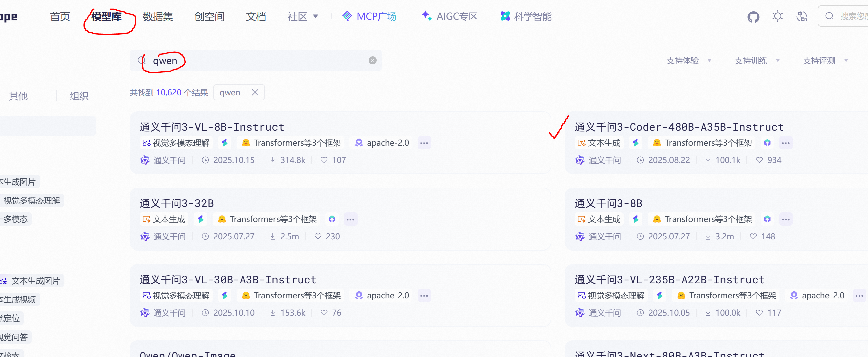Viewport: 868px width, 357px height.
Task: Select the 组织 sidebar tab
Action: tap(79, 96)
